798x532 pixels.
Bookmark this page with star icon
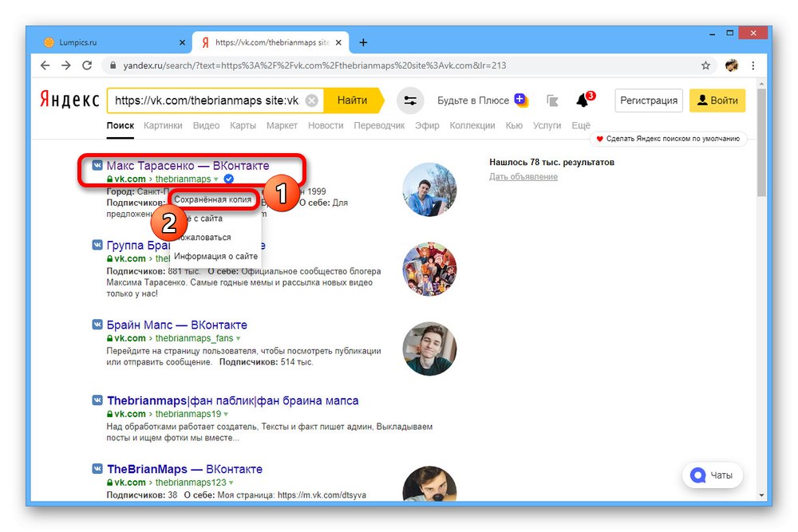(705, 65)
